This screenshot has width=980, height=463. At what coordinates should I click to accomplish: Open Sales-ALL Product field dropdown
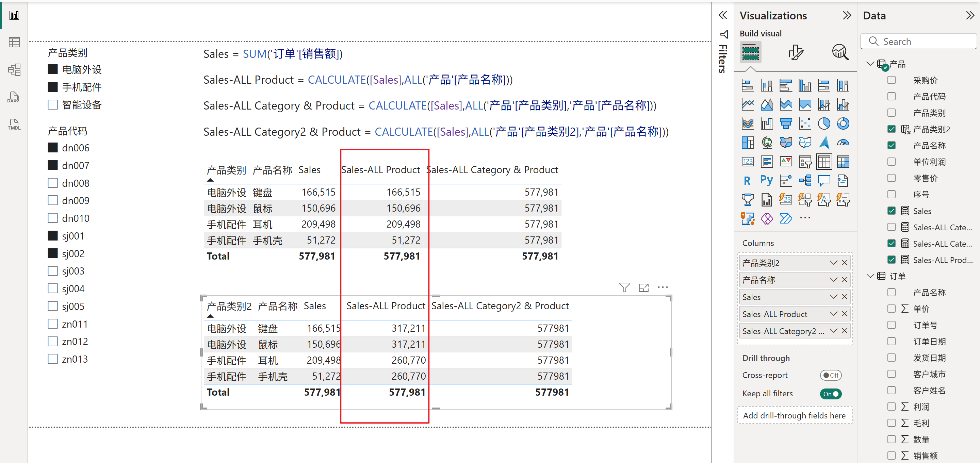(833, 314)
